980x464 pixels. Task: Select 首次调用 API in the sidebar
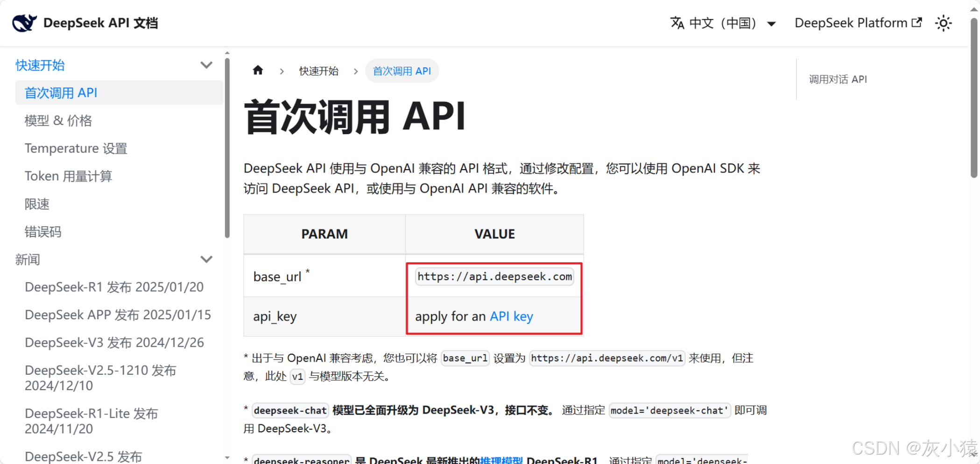(119, 93)
